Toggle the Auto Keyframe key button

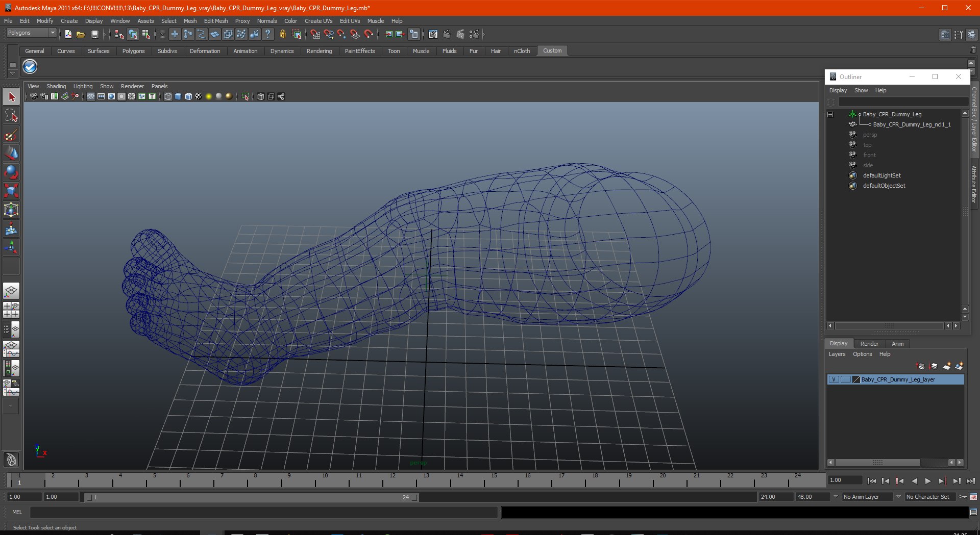963,497
